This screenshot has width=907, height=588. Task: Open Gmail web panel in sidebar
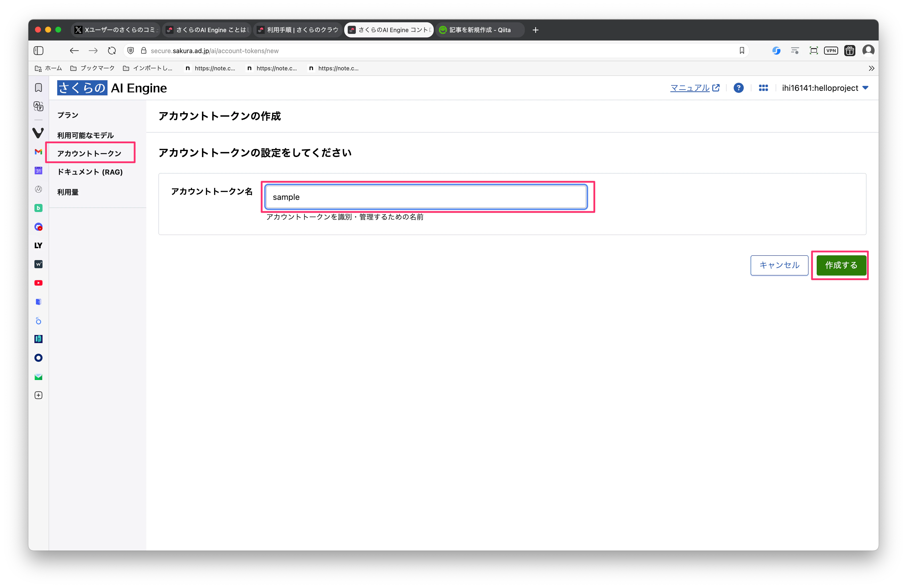click(38, 152)
